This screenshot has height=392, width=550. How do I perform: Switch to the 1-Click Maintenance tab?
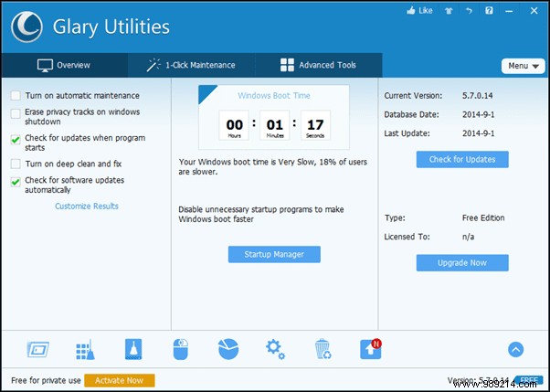pyautogui.click(x=192, y=65)
